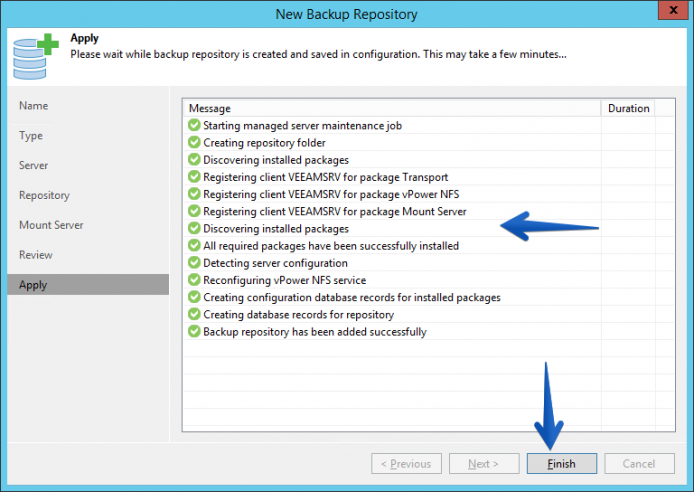Image resolution: width=694 pixels, height=492 pixels.
Task: Open the Mount Server step
Action: coord(51,225)
